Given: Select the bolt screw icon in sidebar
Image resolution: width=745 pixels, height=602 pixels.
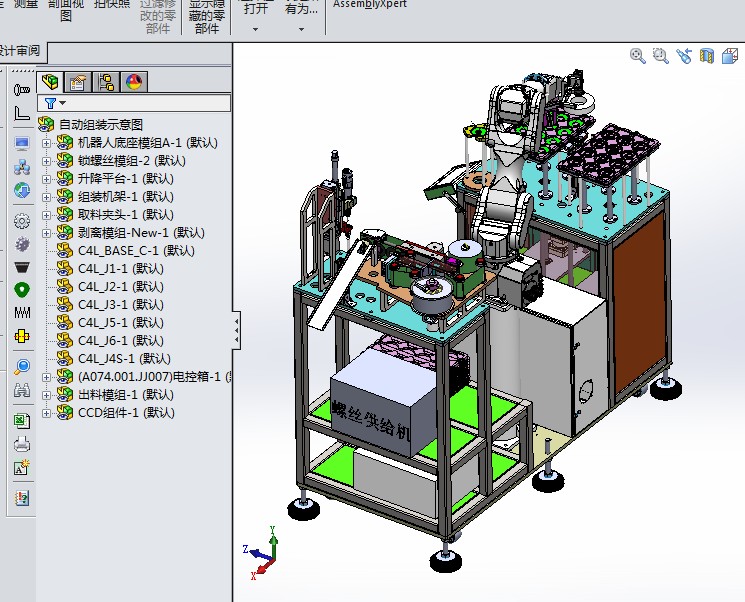Looking at the screenshot, I should pos(22,89).
